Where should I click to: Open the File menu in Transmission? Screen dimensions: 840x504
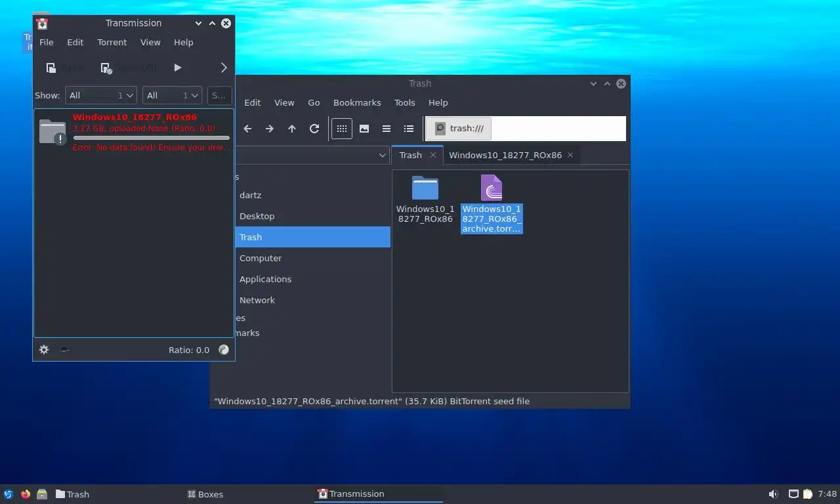click(47, 42)
